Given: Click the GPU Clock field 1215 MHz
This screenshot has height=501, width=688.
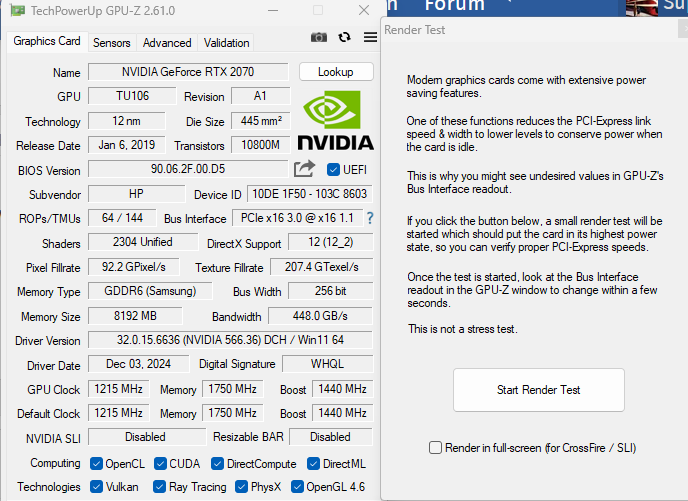Looking at the screenshot, I should click(118, 389).
